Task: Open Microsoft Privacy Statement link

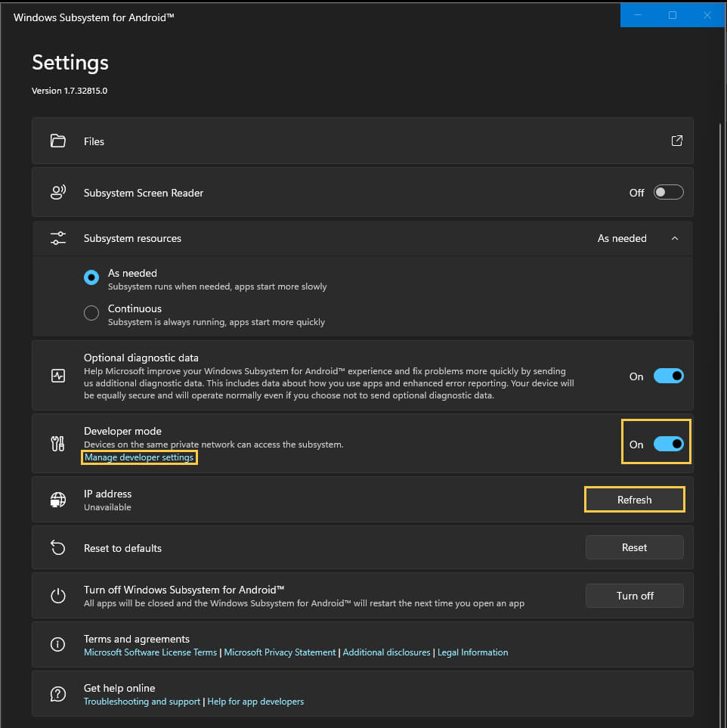Action: click(x=280, y=652)
